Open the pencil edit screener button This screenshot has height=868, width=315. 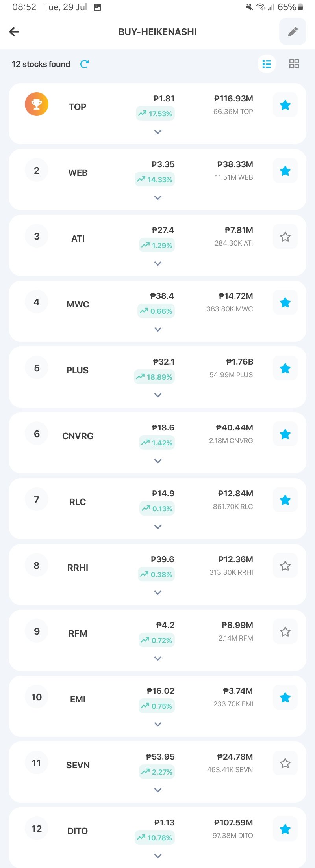(293, 32)
